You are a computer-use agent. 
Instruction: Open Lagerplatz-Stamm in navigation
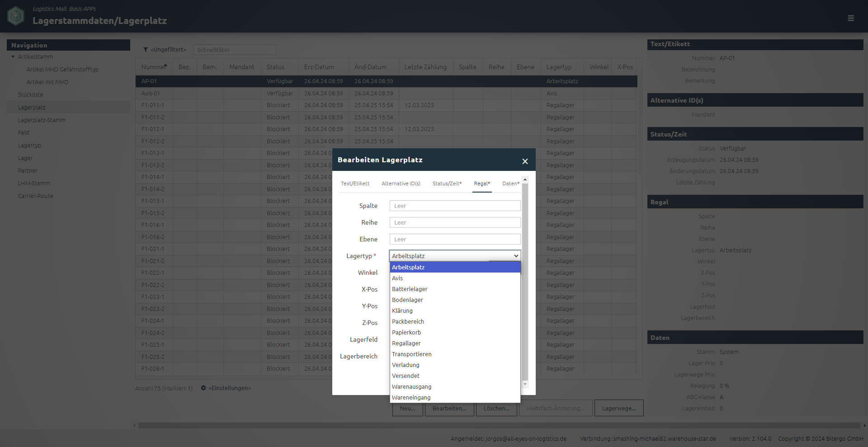(x=42, y=120)
